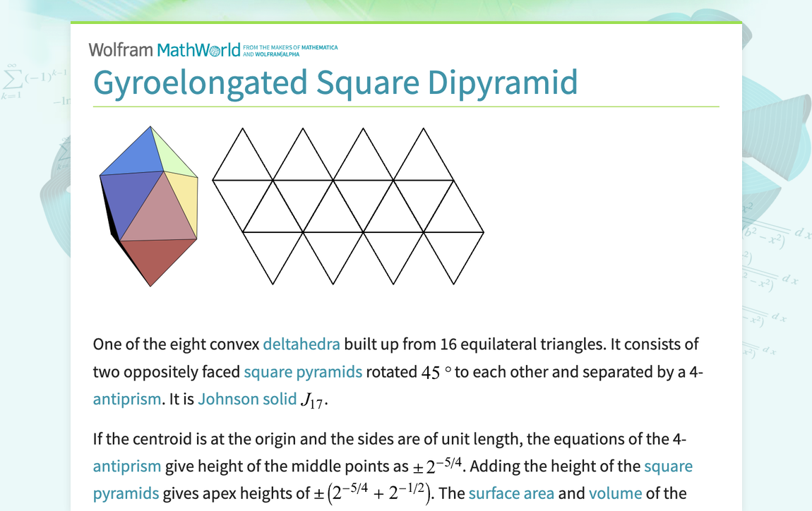The width and height of the screenshot is (812, 511).
Task: Open the Wolfram MathWorld home logo
Action: point(162,49)
